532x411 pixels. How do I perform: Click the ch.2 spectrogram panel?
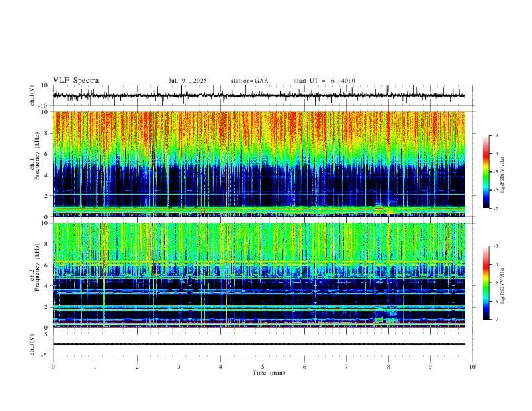pyautogui.click(x=259, y=275)
